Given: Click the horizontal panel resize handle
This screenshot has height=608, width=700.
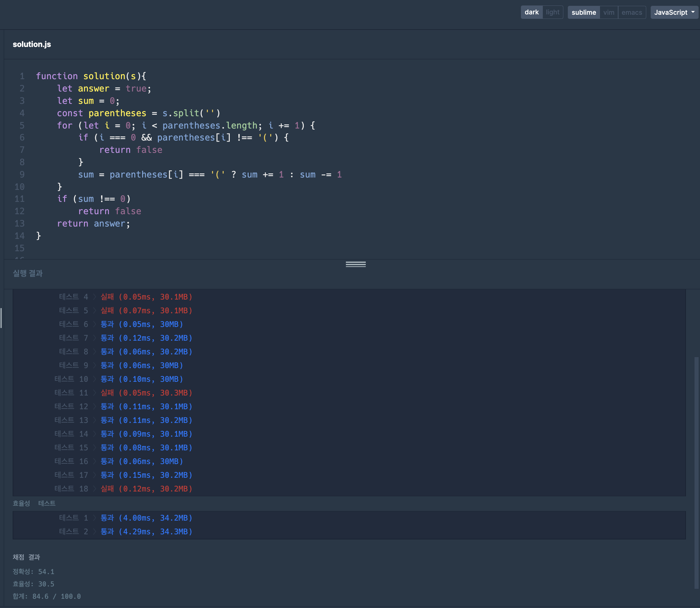Looking at the screenshot, I should coord(355,264).
